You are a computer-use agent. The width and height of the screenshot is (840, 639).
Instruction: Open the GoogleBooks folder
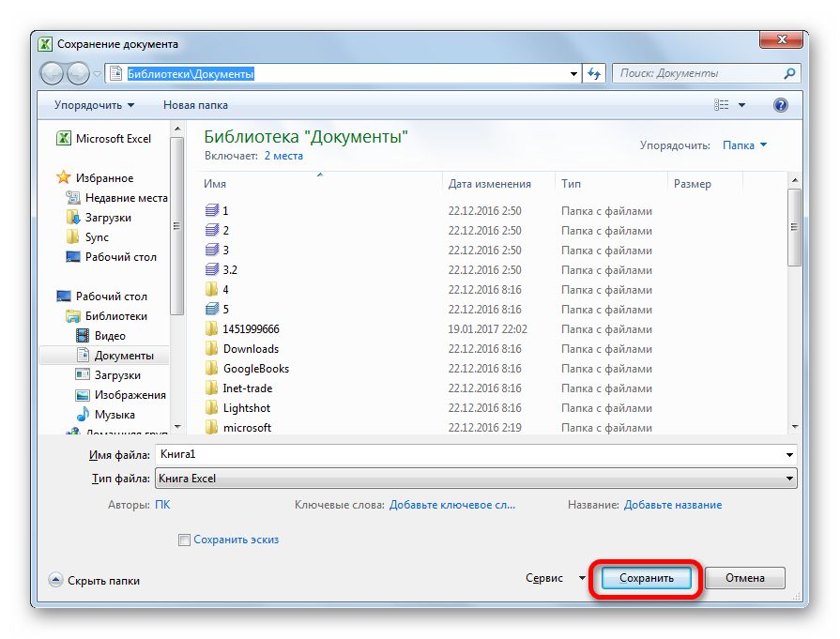pos(255,369)
